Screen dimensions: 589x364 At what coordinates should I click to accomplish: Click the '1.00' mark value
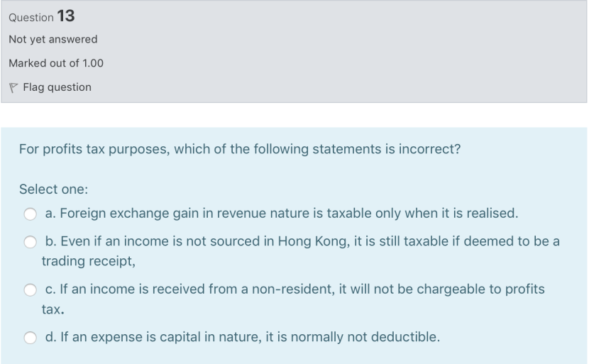coord(93,63)
